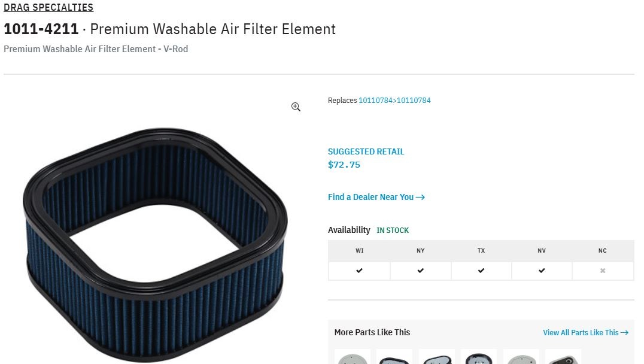Screen dimensions: 644x364
Task: Open the last similar part thumbnail
Action: [563, 357]
